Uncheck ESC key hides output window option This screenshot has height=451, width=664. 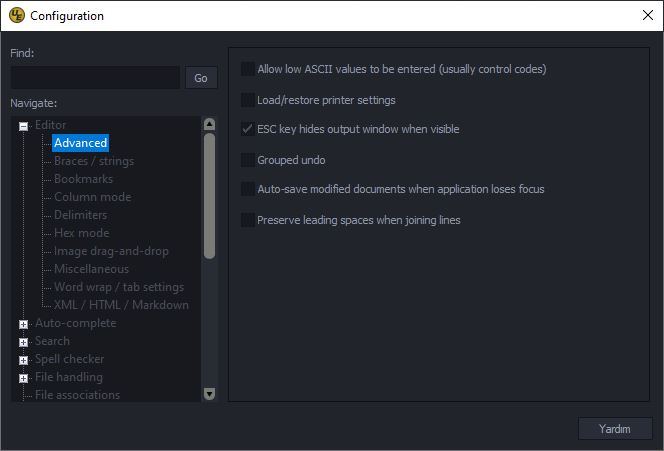pos(248,129)
